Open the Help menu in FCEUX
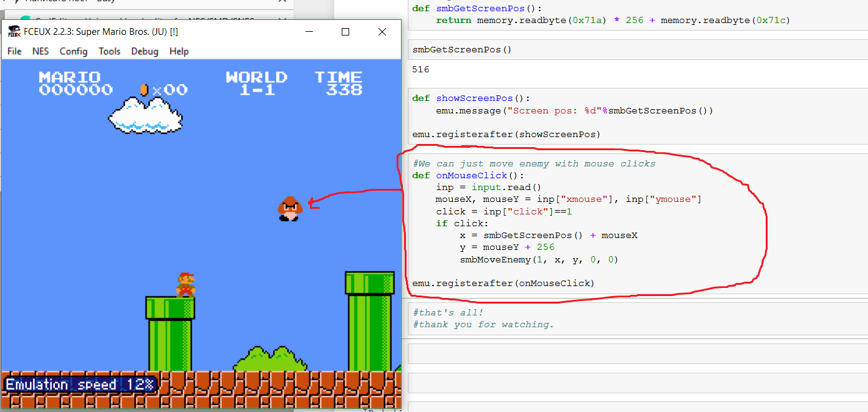The width and height of the screenshot is (868, 412). point(179,51)
